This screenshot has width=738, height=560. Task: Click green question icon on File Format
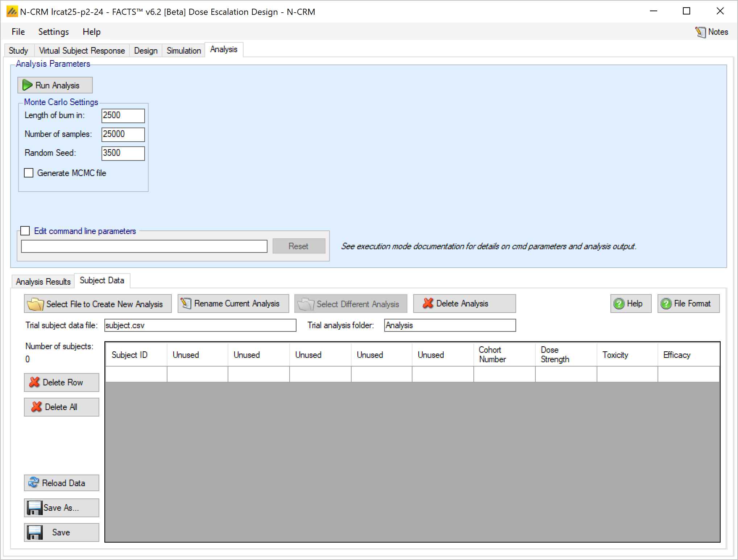(x=666, y=304)
